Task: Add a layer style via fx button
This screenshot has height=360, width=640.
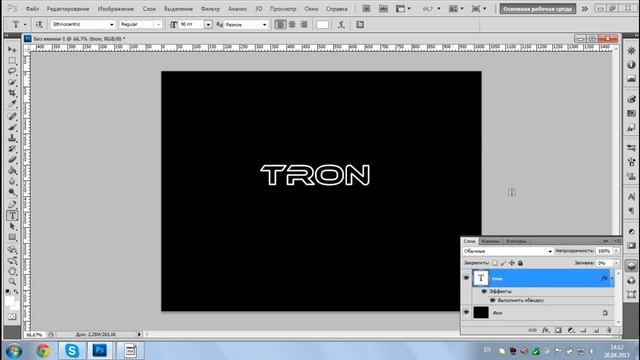Action: [x=545, y=330]
